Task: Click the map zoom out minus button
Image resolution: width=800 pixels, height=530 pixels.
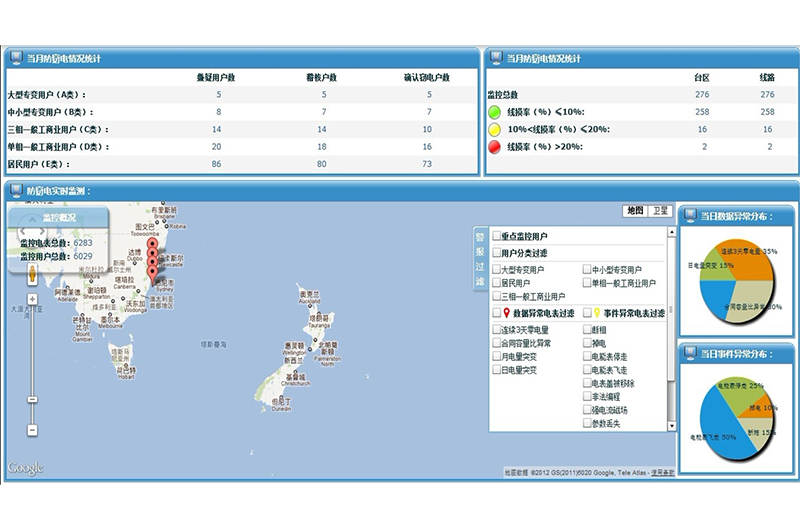Action: (x=32, y=430)
